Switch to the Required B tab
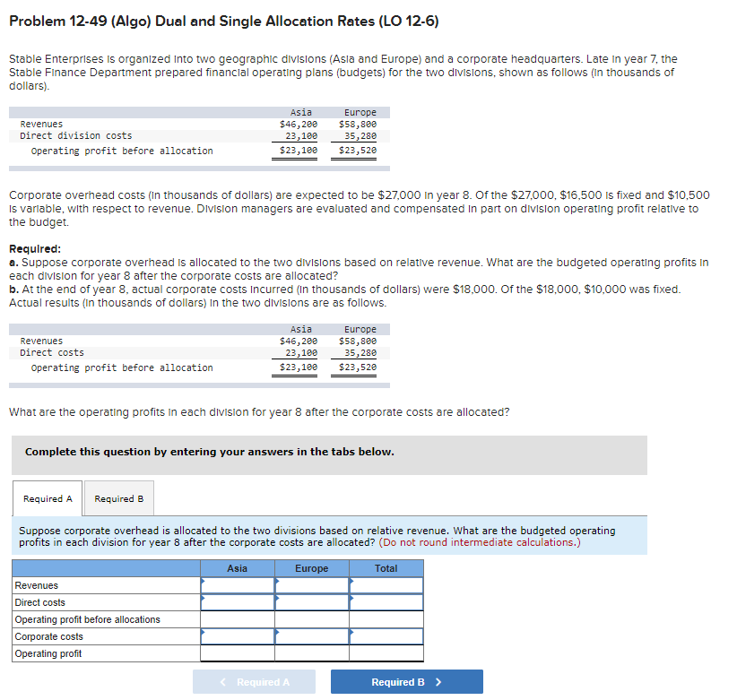This screenshot has height=700, width=737. point(119,498)
